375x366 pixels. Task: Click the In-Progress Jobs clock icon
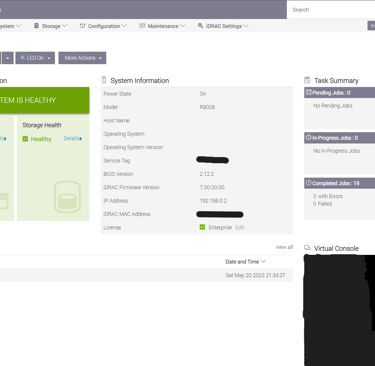click(309, 137)
